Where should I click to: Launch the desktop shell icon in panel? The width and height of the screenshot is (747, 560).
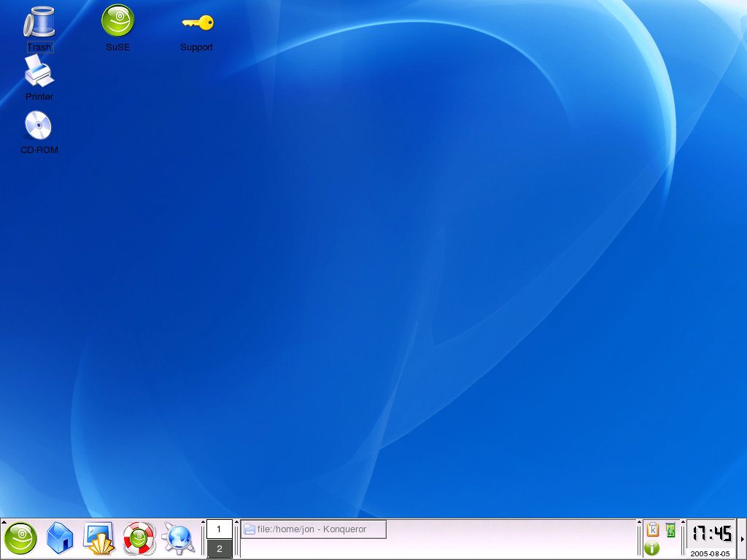98,539
